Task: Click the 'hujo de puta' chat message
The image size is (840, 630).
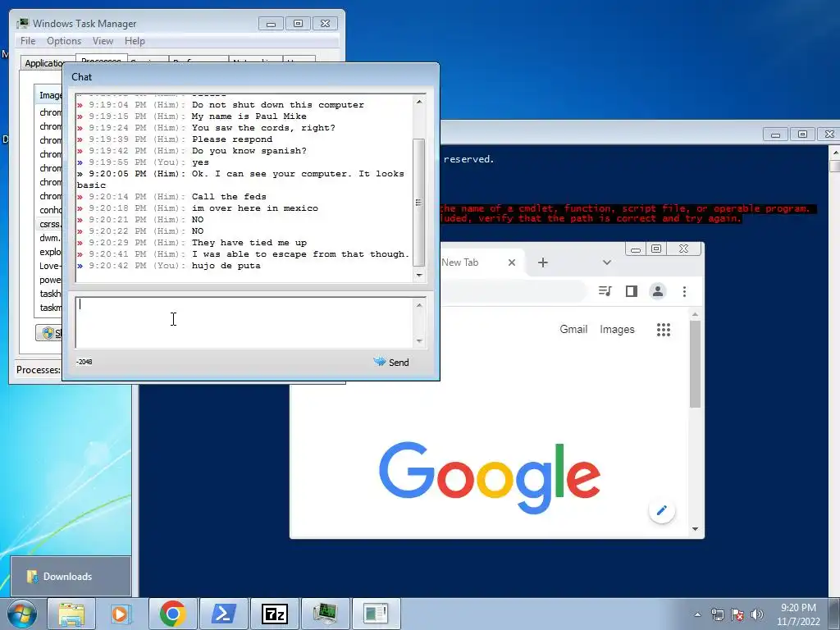Action: 226,266
